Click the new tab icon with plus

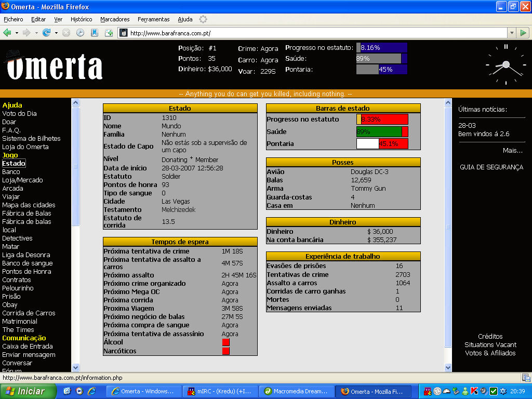pos(109,33)
